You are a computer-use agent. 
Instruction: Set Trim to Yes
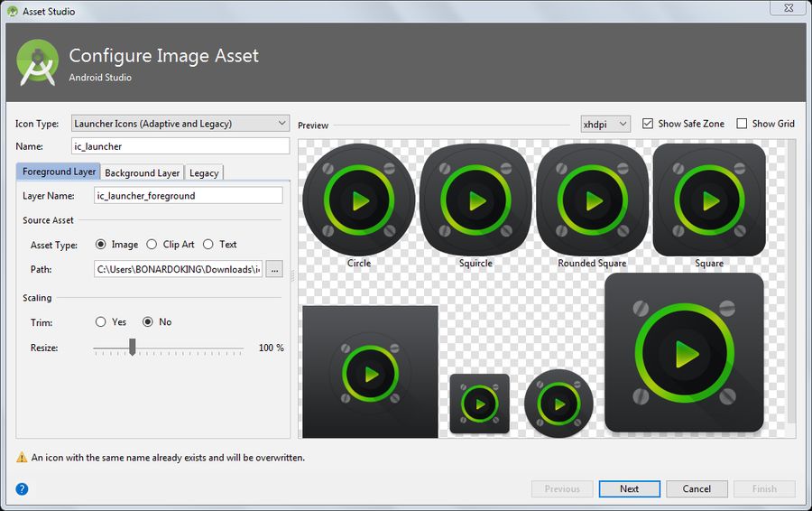(101, 322)
